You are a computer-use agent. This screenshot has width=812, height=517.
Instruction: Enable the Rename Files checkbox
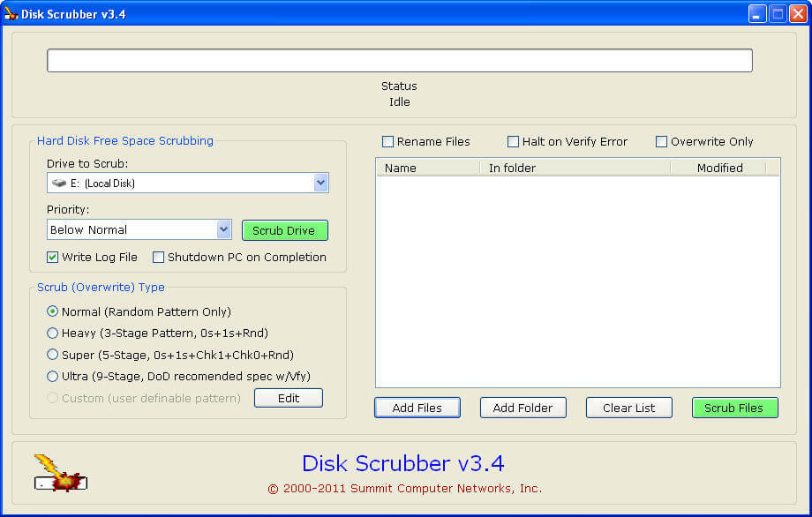(x=387, y=142)
